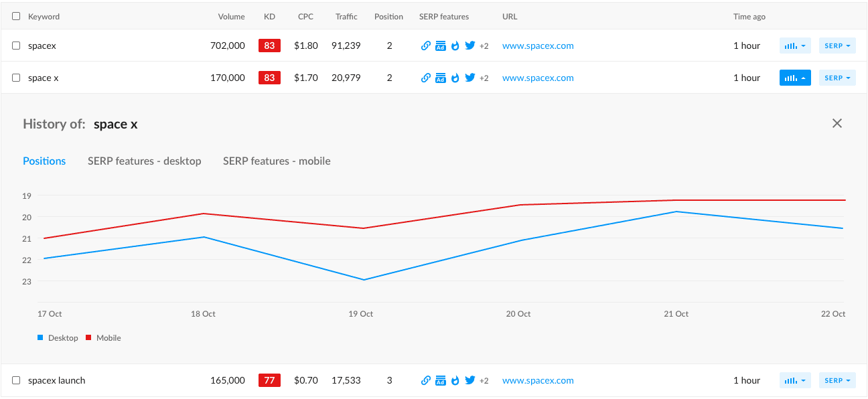Sort table by Time ago column
The image size is (868, 399).
[x=749, y=17]
